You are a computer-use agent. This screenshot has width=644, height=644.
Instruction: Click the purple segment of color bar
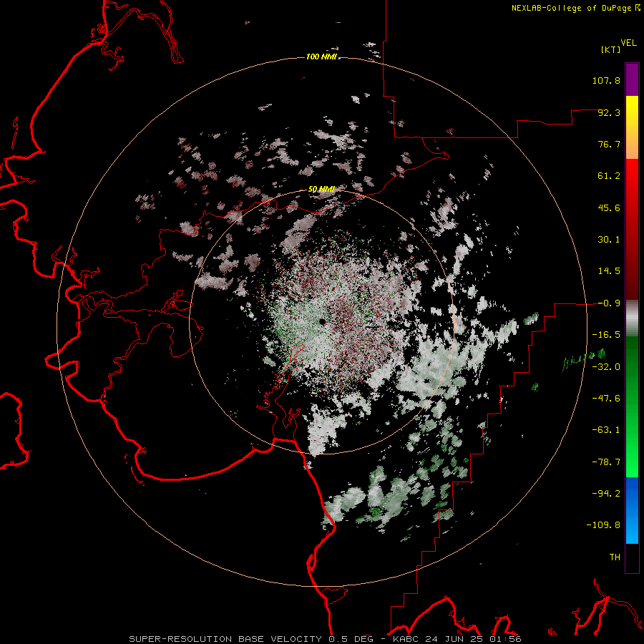tap(632, 79)
